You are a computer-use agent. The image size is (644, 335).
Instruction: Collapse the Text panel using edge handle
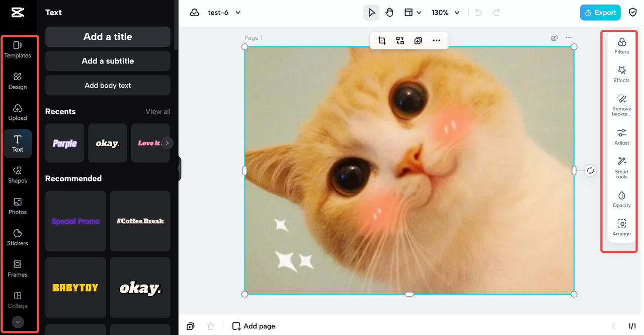[x=179, y=168]
